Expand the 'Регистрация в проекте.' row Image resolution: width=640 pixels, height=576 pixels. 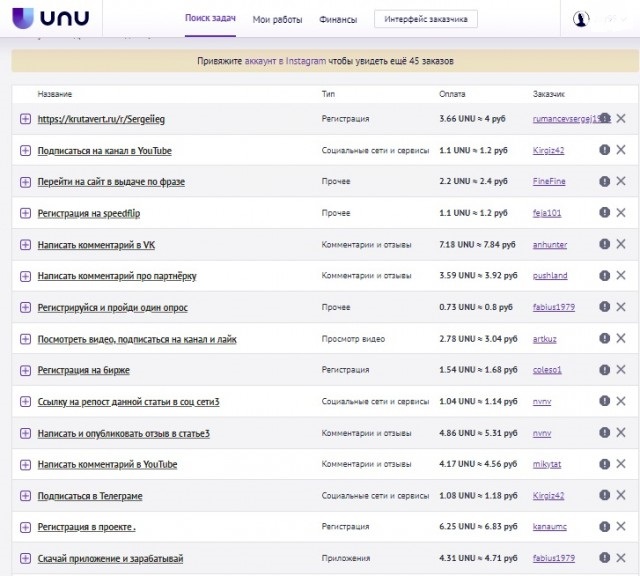[x=25, y=527]
